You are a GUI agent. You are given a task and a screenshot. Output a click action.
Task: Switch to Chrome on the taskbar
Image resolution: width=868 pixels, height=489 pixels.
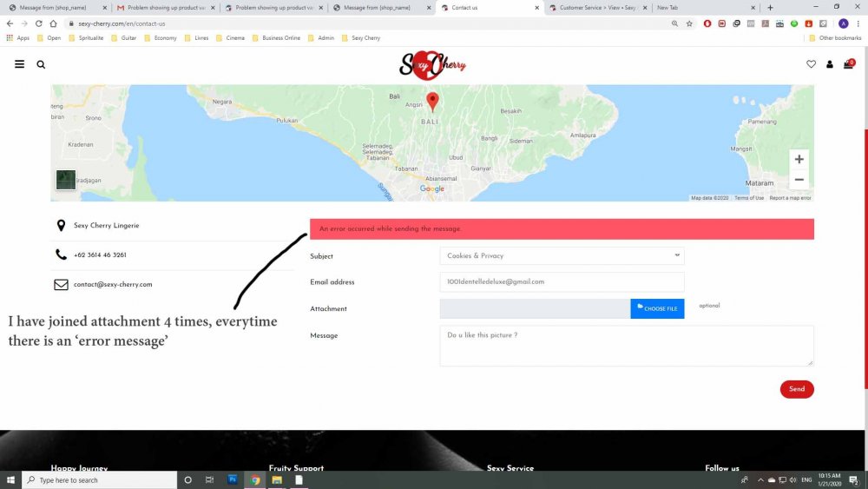click(x=254, y=480)
